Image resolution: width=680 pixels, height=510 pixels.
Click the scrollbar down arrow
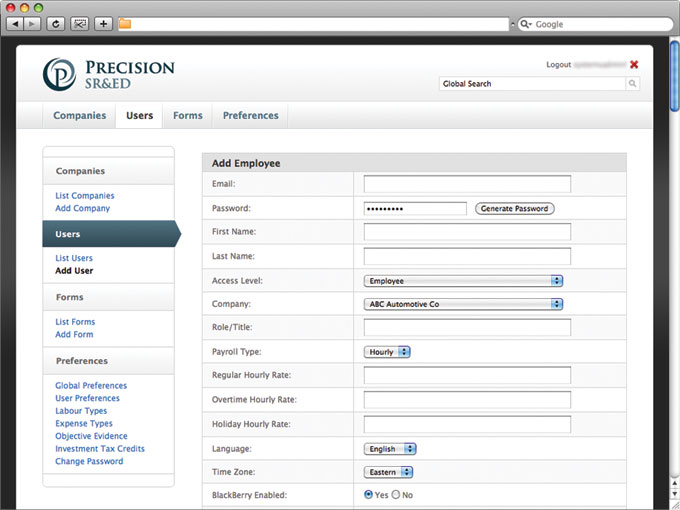675,494
